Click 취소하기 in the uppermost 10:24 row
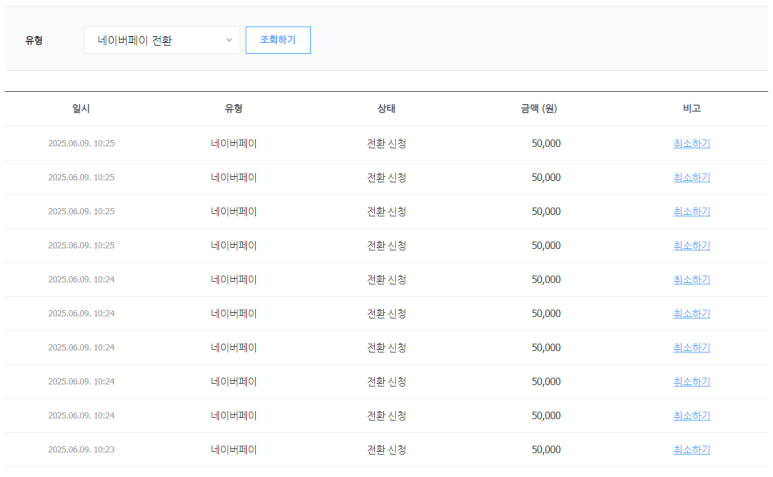 point(692,279)
